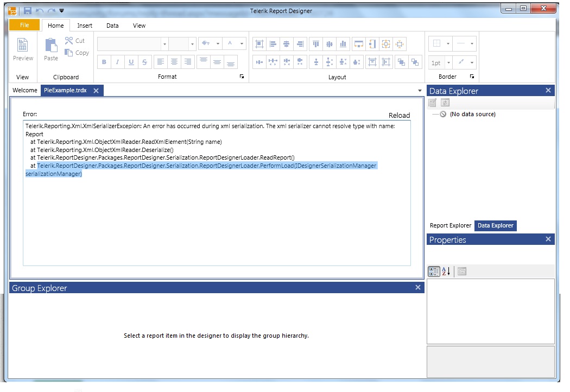Open the 1pt border width dropdown

click(x=448, y=62)
